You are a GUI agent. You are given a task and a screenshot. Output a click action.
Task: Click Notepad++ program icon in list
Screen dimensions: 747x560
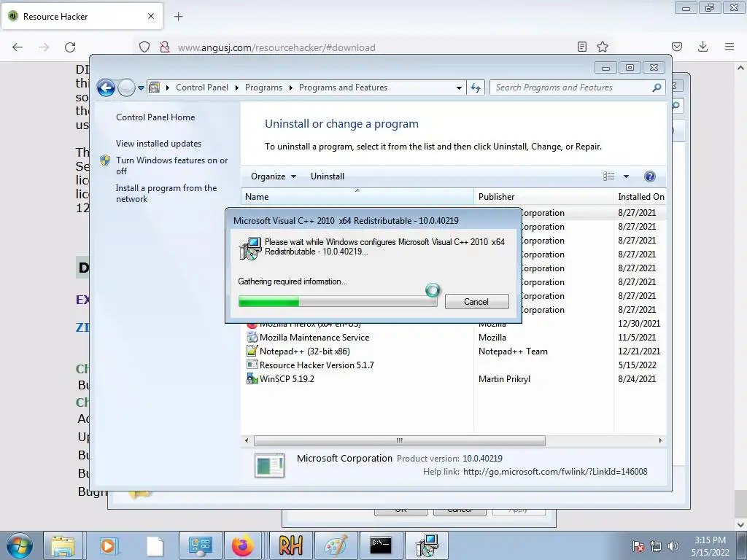(x=252, y=351)
